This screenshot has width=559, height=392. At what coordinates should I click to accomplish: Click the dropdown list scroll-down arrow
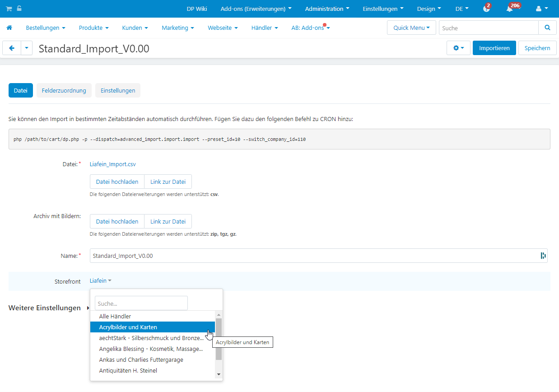[x=219, y=374]
